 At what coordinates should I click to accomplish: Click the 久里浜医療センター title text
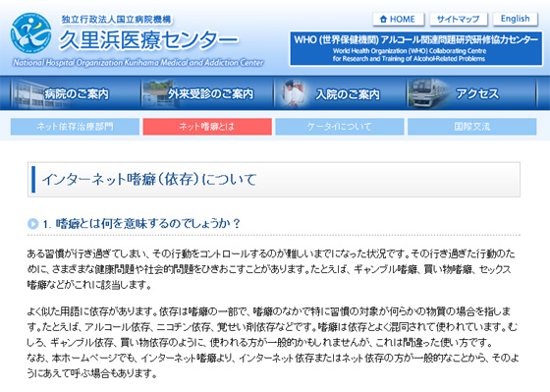tap(148, 39)
